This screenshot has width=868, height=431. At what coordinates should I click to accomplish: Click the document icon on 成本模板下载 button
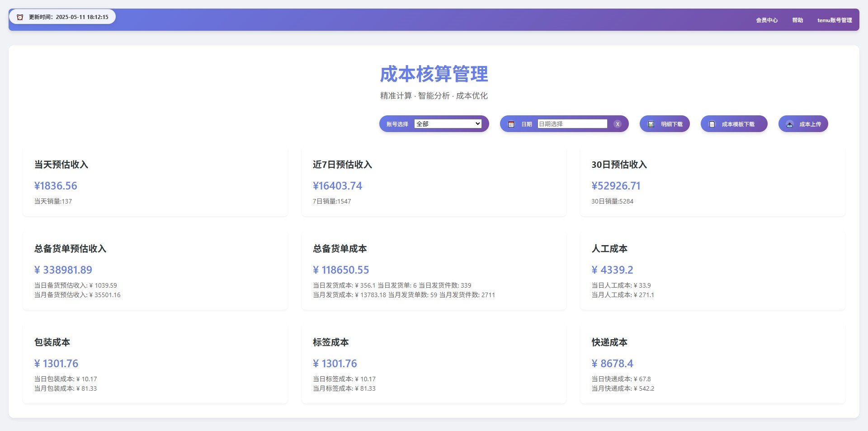point(712,123)
